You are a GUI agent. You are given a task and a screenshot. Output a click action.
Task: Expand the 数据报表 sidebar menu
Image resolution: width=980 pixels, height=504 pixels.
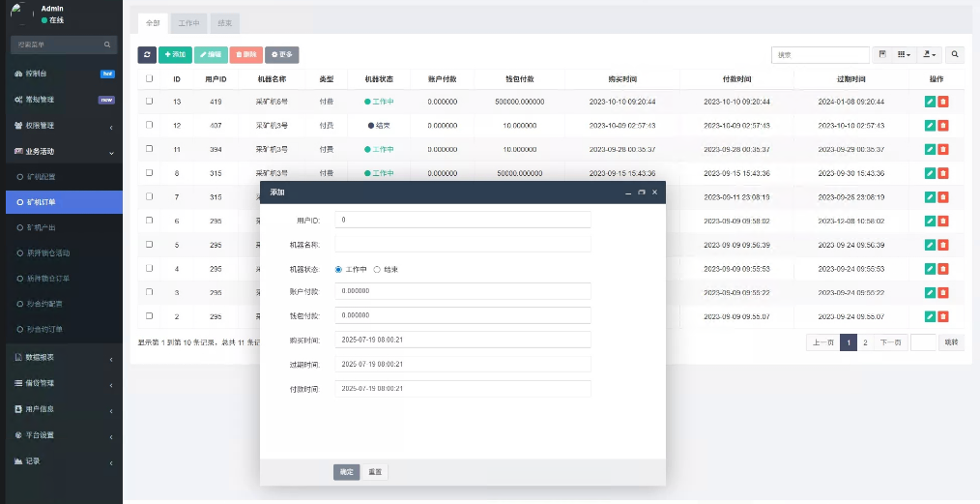pos(61,357)
